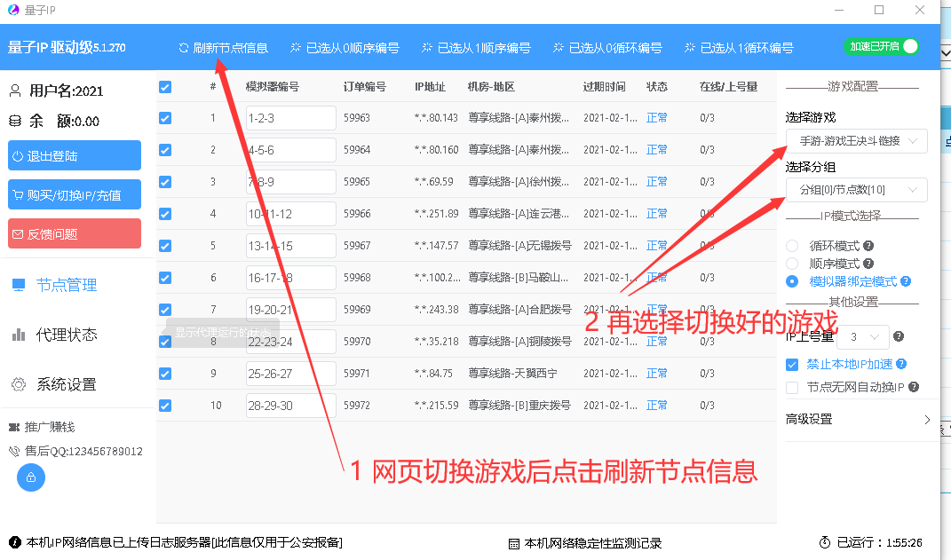
Task: Click the red 反馈问题 button
Action: coord(75,233)
